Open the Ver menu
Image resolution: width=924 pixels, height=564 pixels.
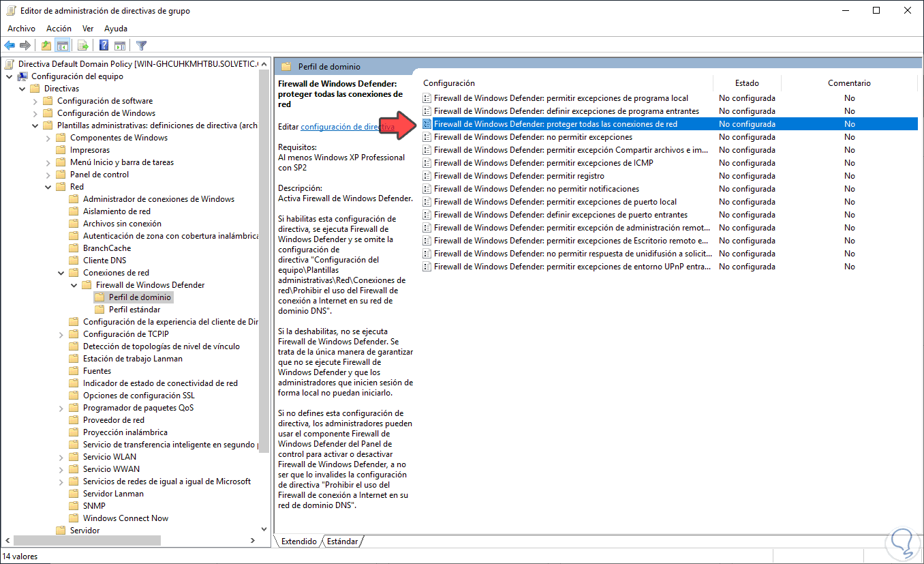(x=88, y=29)
